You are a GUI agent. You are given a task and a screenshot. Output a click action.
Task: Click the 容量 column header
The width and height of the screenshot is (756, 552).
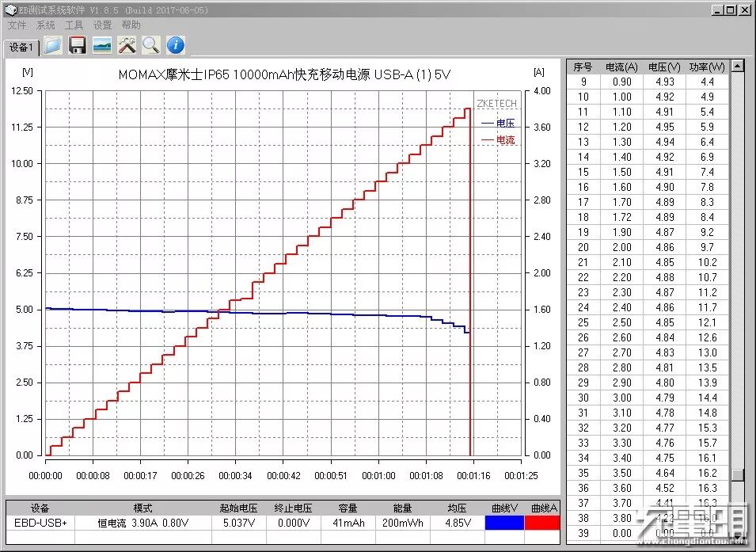(348, 508)
